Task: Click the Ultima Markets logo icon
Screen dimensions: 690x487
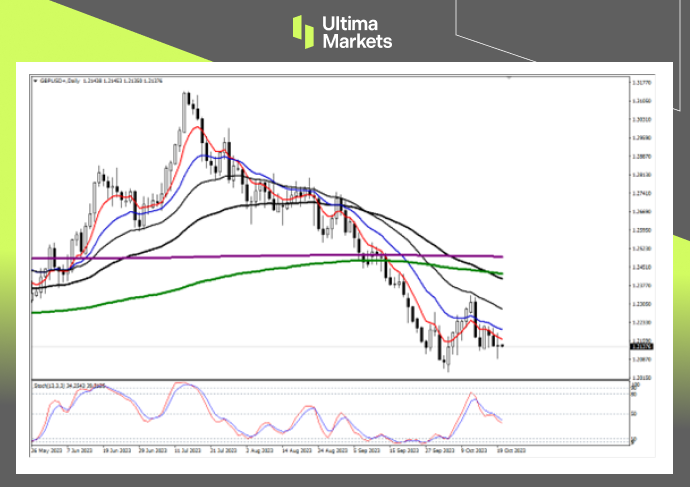Action: click(x=303, y=31)
